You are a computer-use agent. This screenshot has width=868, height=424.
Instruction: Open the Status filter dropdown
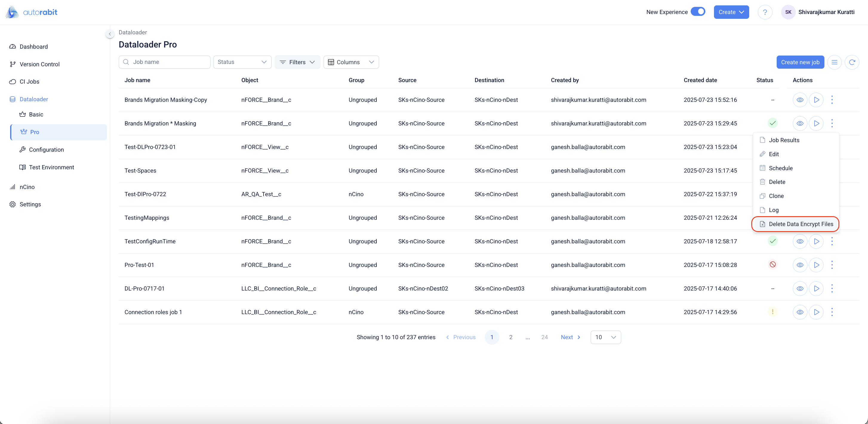point(242,62)
